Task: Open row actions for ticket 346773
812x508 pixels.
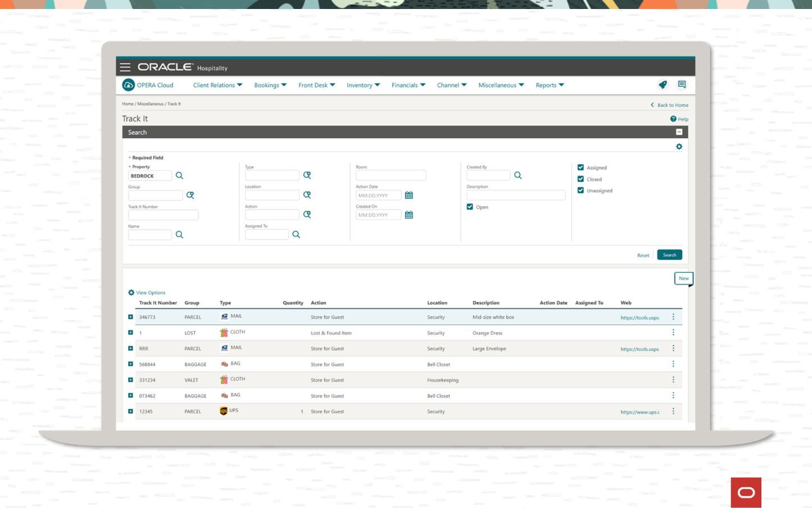Action: tap(673, 317)
